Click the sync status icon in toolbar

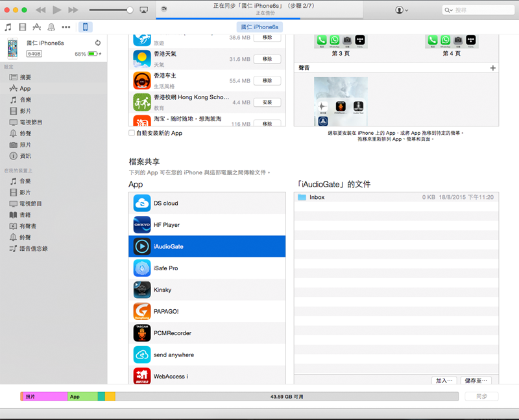pos(164,9)
